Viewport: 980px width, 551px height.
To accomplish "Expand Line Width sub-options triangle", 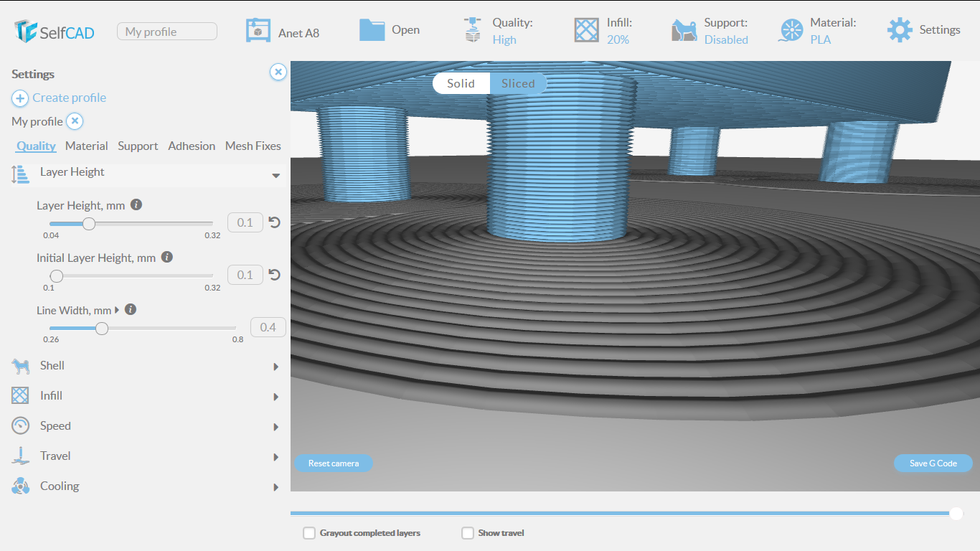I will [117, 311].
